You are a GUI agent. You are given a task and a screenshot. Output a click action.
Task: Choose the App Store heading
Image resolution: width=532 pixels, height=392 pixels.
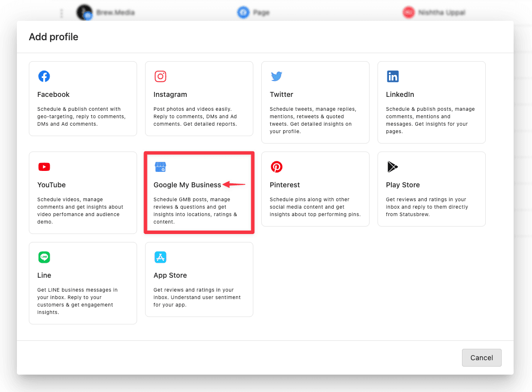[x=170, y=275]
